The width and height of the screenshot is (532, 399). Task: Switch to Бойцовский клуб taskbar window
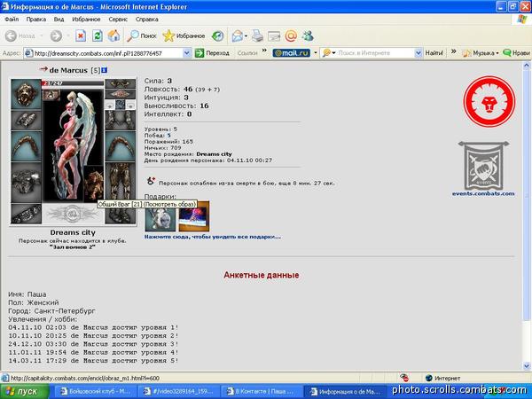(95, 392)
